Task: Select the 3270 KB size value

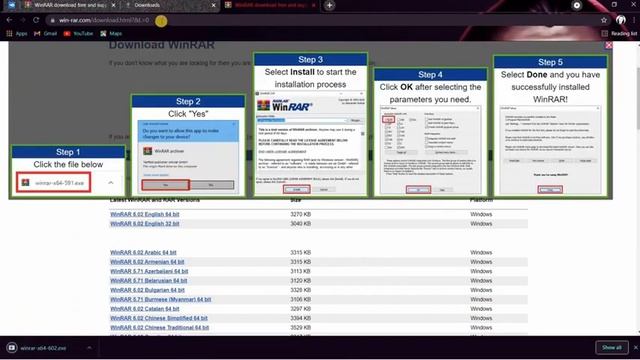Action: [300, 214]
